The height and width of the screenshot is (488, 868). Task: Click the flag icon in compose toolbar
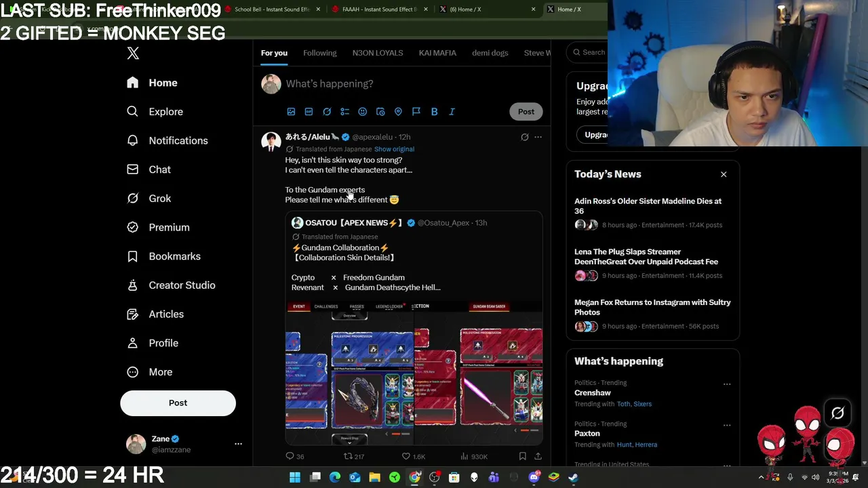click(x=416, y=112)
